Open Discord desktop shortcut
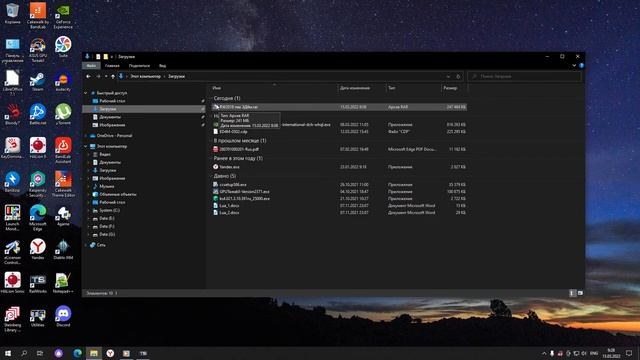Image resolution: width=640 pixels, height=360 pixels. [63, 317]
